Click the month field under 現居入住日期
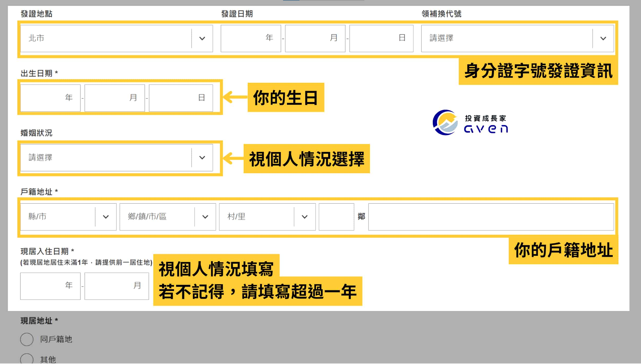The height and width of the screenshot is (364, 641). click(117, 286)
